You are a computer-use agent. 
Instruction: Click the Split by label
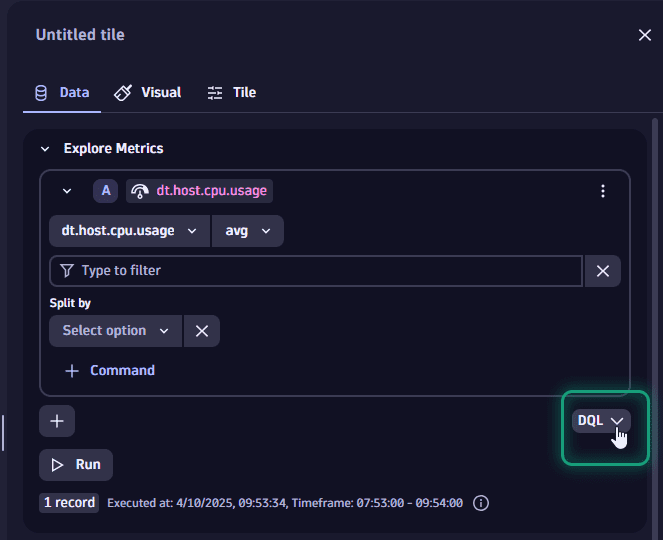pyautogui.click(x=70, y=303)
